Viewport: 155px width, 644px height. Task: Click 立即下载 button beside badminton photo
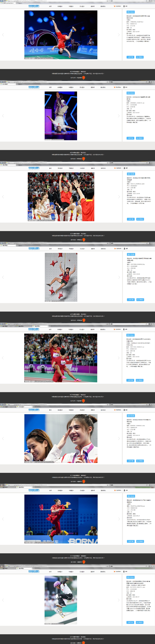(x=130, y=57)
